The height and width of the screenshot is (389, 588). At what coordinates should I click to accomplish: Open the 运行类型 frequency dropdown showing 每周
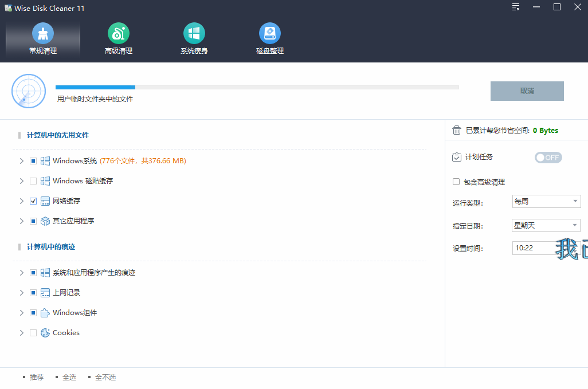pyautogui.click(x=546, y=201)
